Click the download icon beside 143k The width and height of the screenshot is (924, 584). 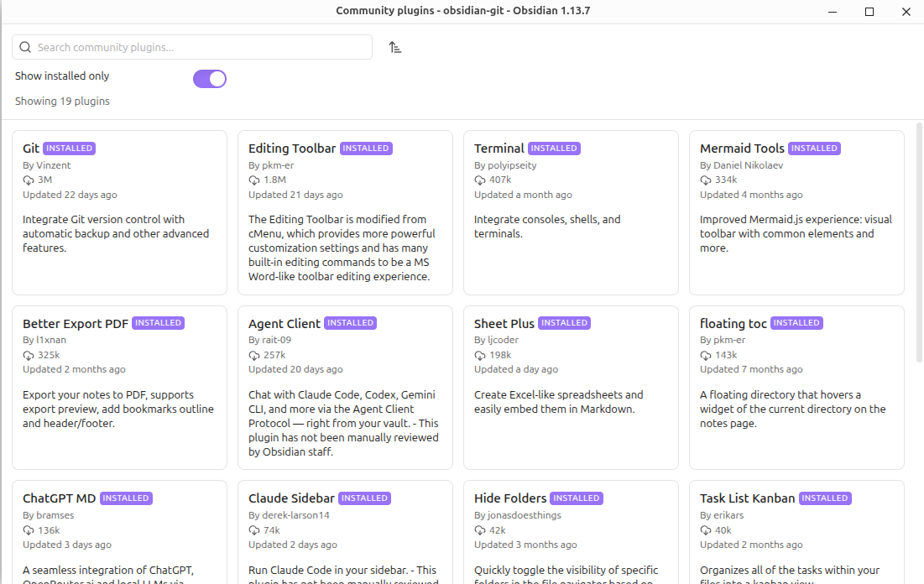[x=705, y=355]
